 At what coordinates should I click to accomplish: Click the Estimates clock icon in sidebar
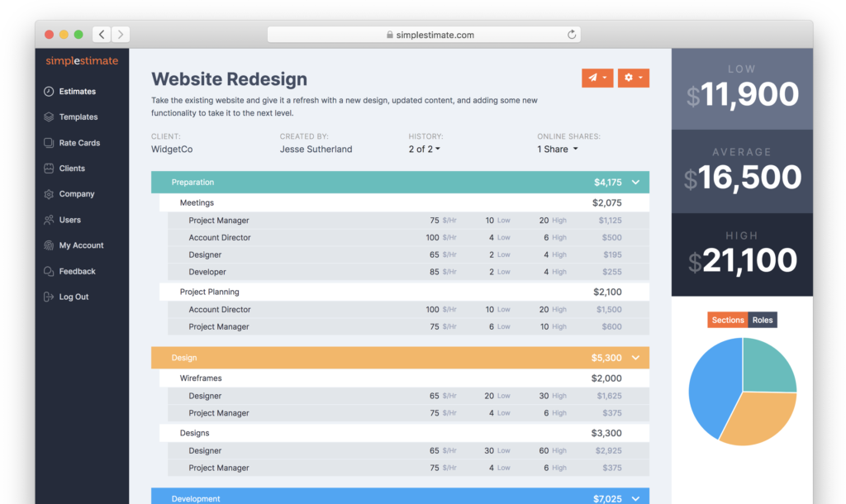[49, 92]
